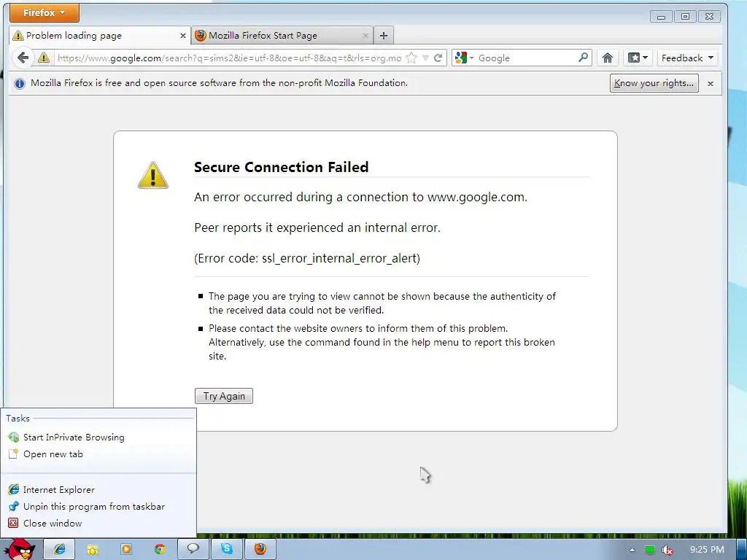Switch to Mozilla Firefox Start Page tab

click(x=282, y=35)
